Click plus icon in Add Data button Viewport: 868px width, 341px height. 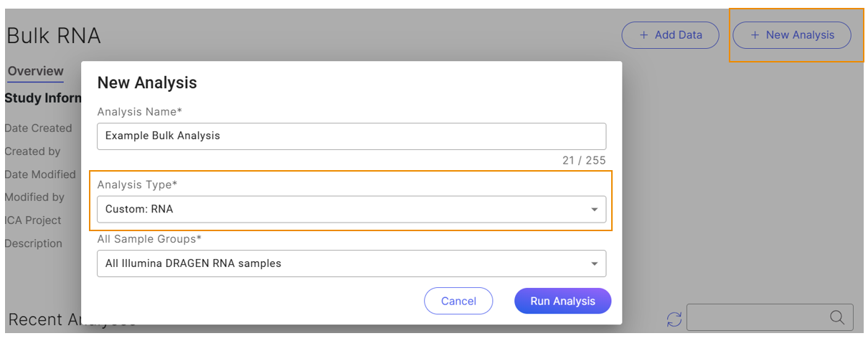coord(643,34)
